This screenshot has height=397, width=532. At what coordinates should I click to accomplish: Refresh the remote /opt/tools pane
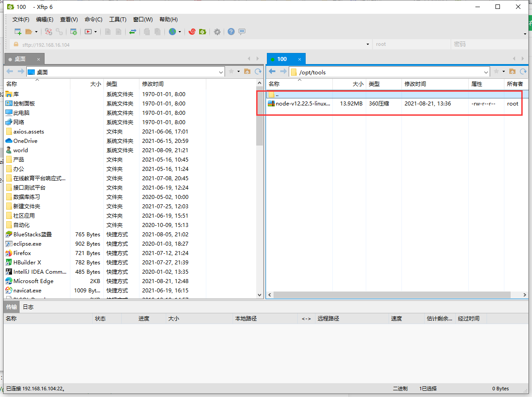tap(523, 72)
